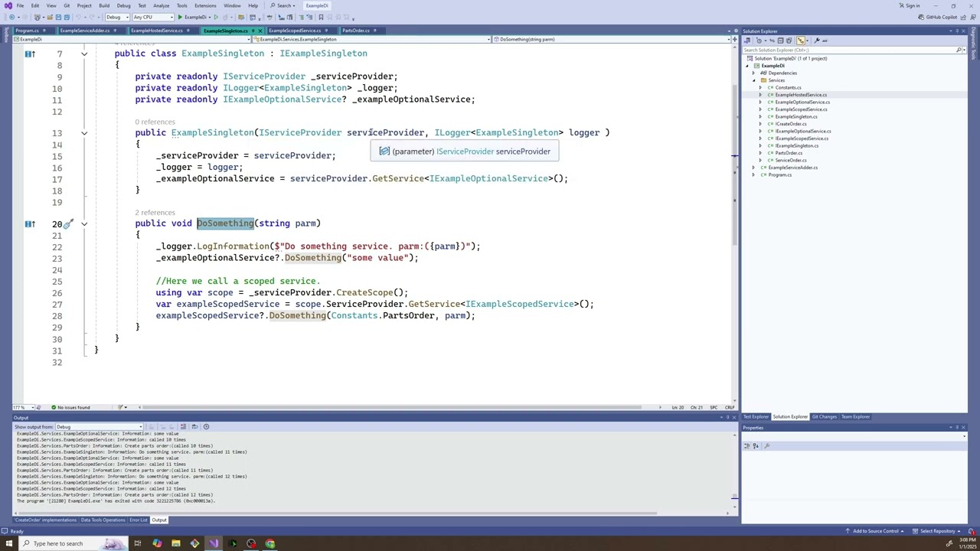Click the Undo arrow in the toolbar

pos(78,17)
